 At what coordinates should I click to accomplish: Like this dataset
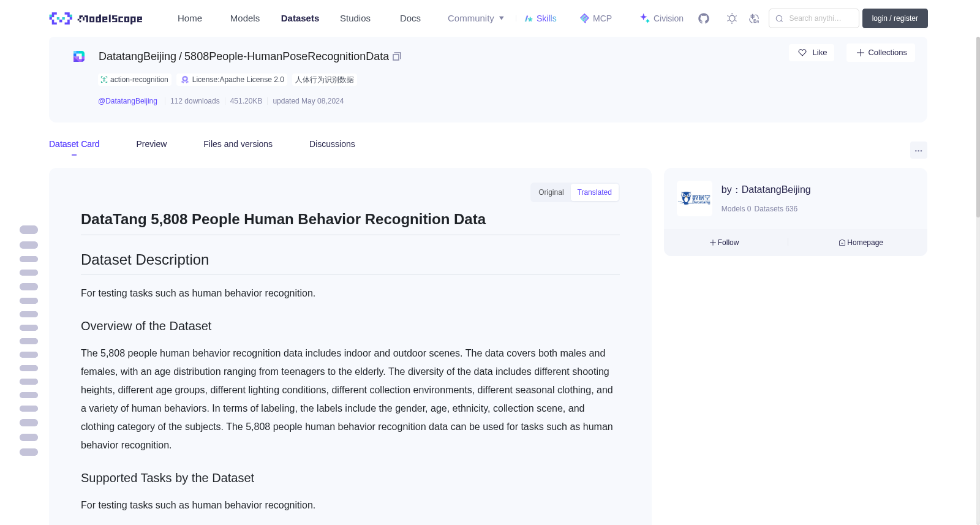point(812,53)
